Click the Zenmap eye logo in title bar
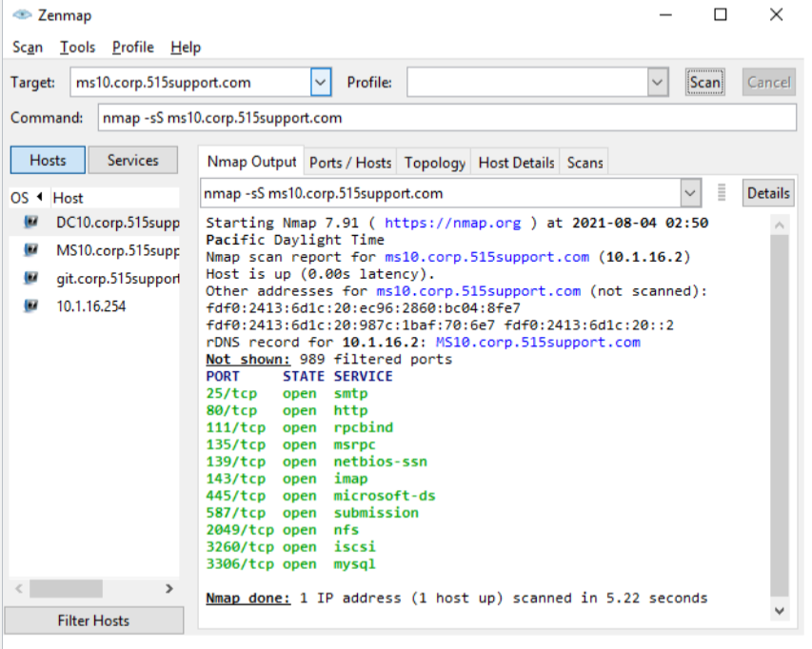Viewport: 812px width, 649px height. (22, 14)
